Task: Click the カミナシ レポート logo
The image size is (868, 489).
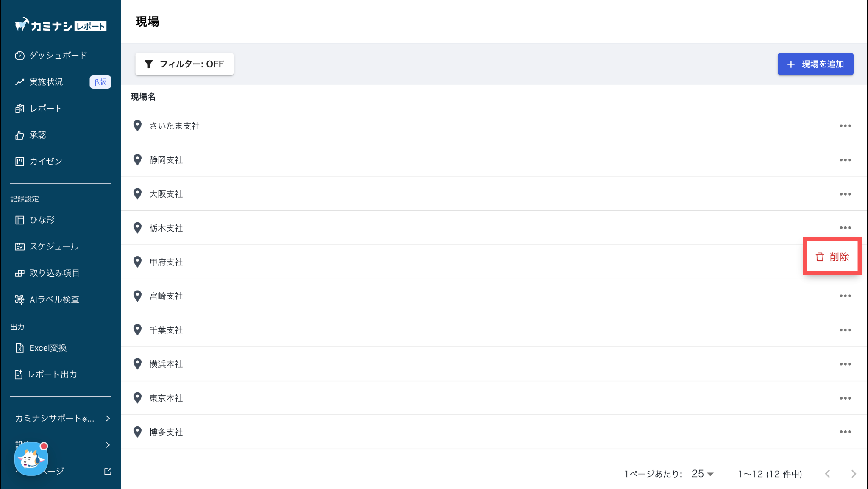Action: tap(61, 26)
